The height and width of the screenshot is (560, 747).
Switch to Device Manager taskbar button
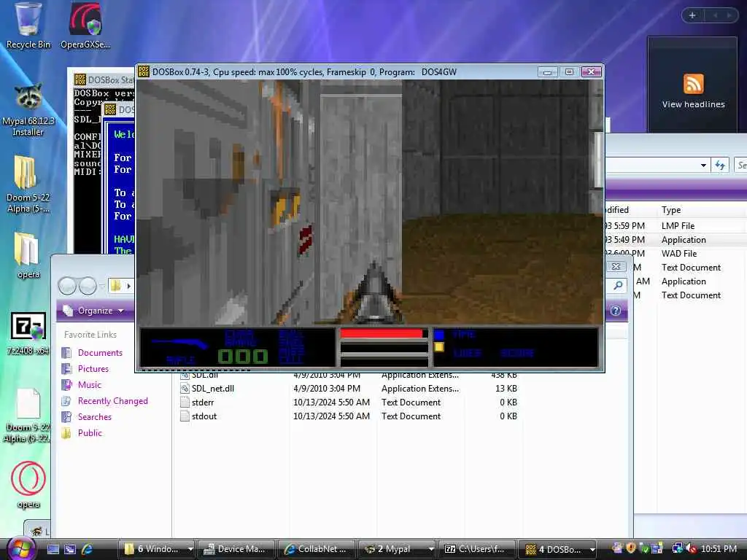tap(236, 549)
